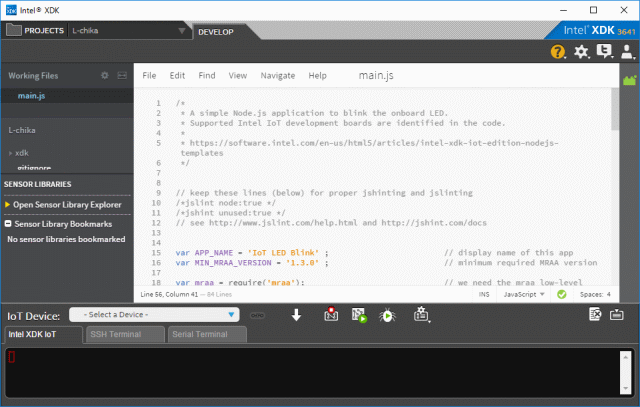Viewport: 640px width, 407px height.
Task: Click the 'IoT LED Blink' string in line 15
Action: tap(283, 253)
